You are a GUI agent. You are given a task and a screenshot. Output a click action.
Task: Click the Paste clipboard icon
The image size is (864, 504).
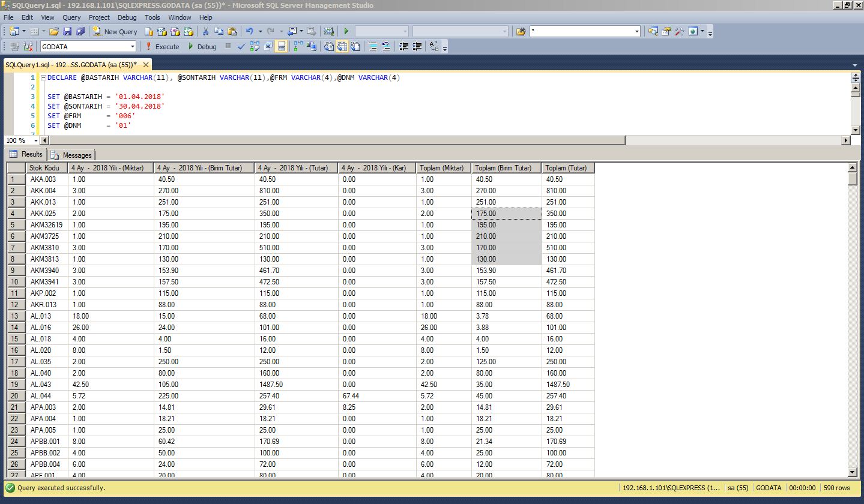pos(232,31)
